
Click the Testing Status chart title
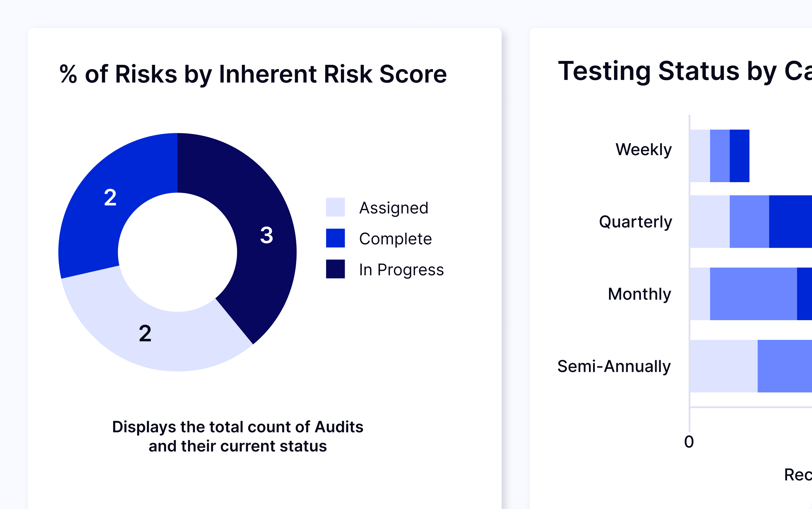tap(685, 71)
